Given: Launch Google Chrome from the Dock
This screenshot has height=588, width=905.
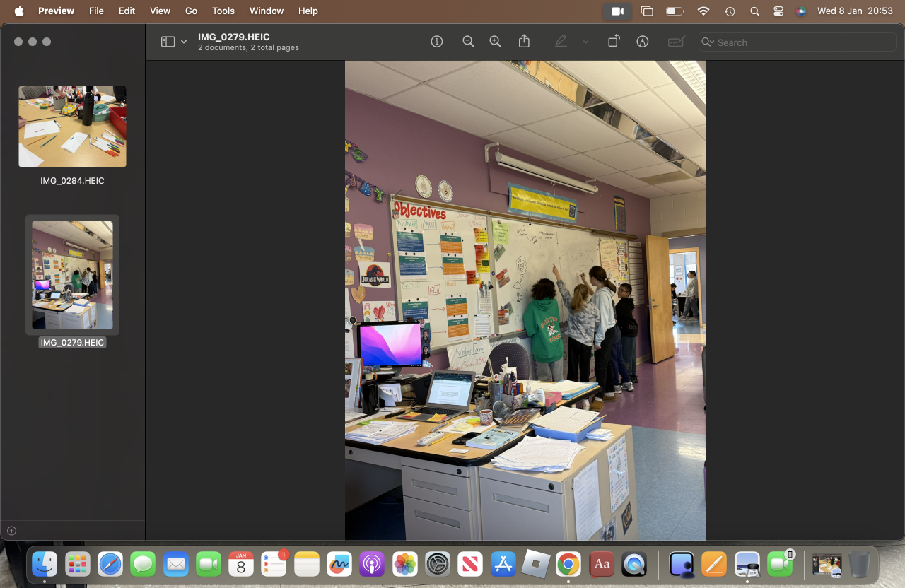Looking at the screenshot, I should pos(568,564).
